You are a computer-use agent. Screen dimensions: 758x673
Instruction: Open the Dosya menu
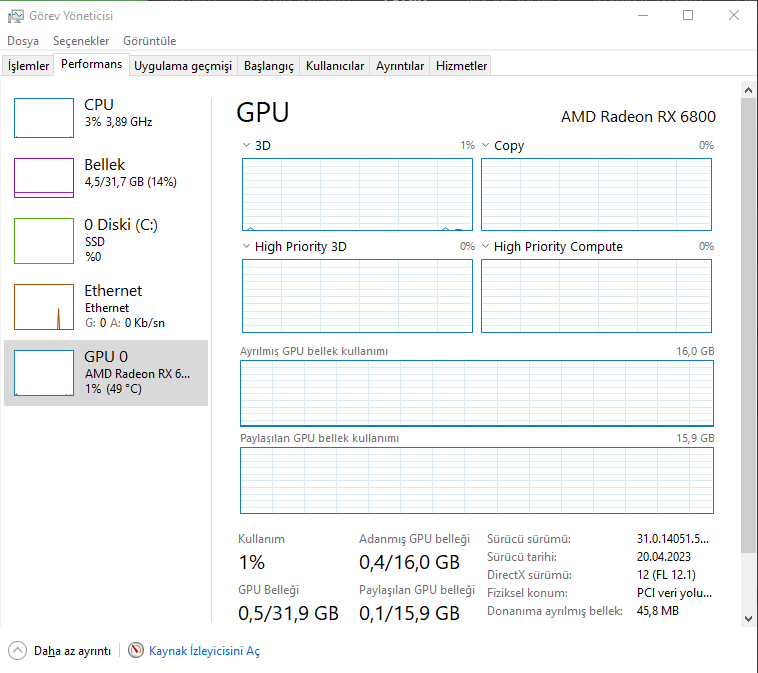point(23,41)
